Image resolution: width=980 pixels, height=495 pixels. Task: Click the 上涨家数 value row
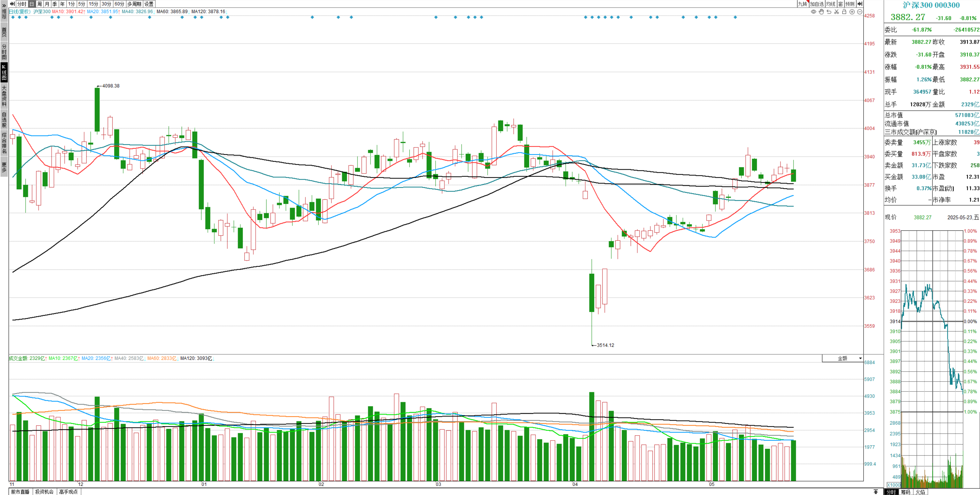(x=956, y=142)
